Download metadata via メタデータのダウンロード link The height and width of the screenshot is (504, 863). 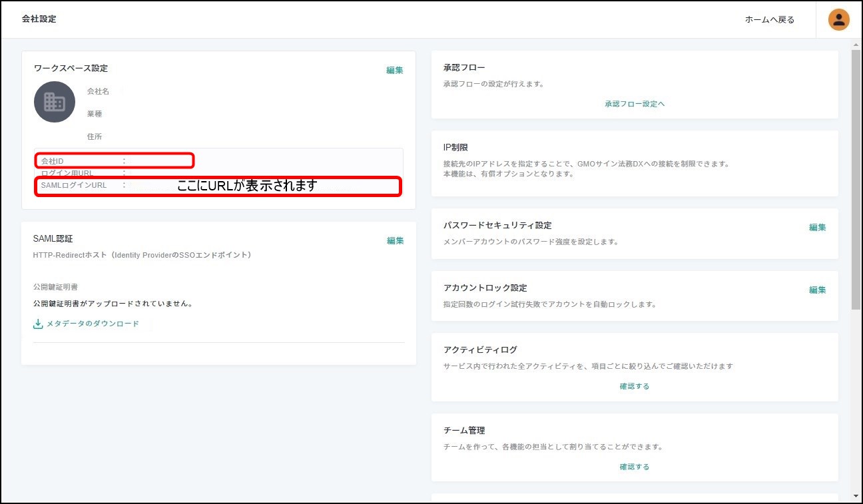93,324
